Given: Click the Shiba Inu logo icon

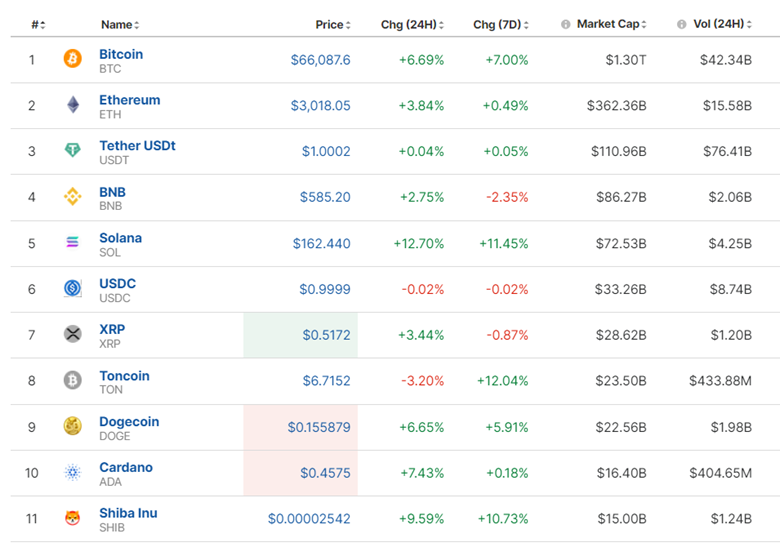Looking at the screenshot, I should (x=73, y=518).
